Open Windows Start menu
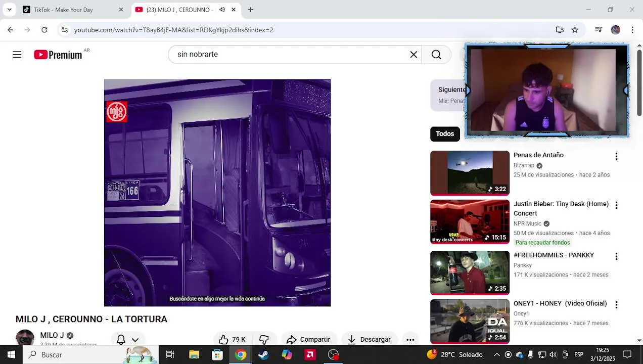 11,354
